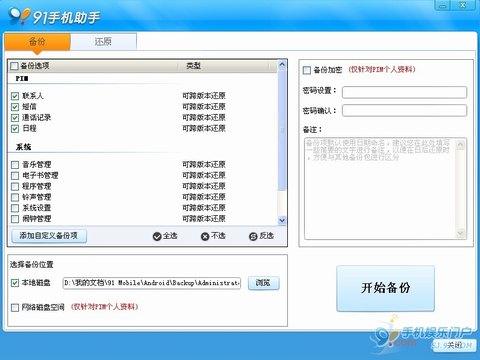This screenshot has width=480, height=360.
Task: Select the 联系人 row type text
Action: [x=204, y=96]
